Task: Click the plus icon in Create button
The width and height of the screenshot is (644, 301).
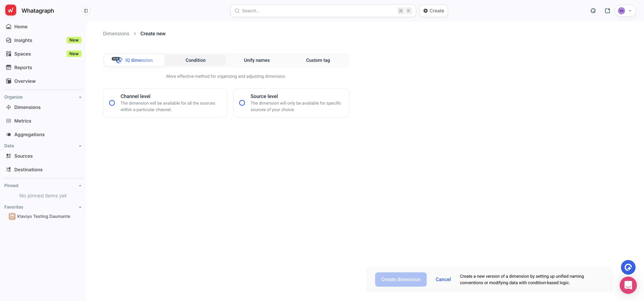Action: 425,11
